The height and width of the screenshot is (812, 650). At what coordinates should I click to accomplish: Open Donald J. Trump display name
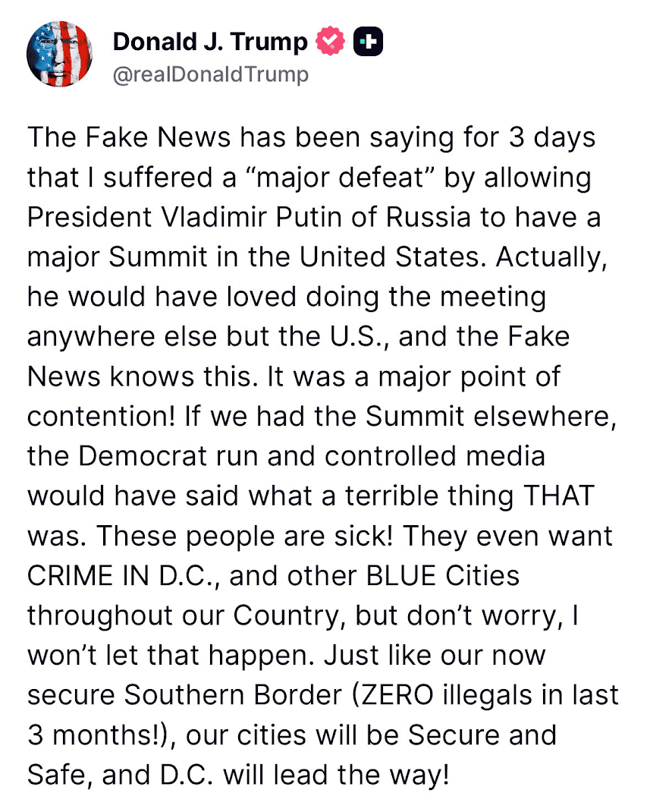[x=210, y=42]
